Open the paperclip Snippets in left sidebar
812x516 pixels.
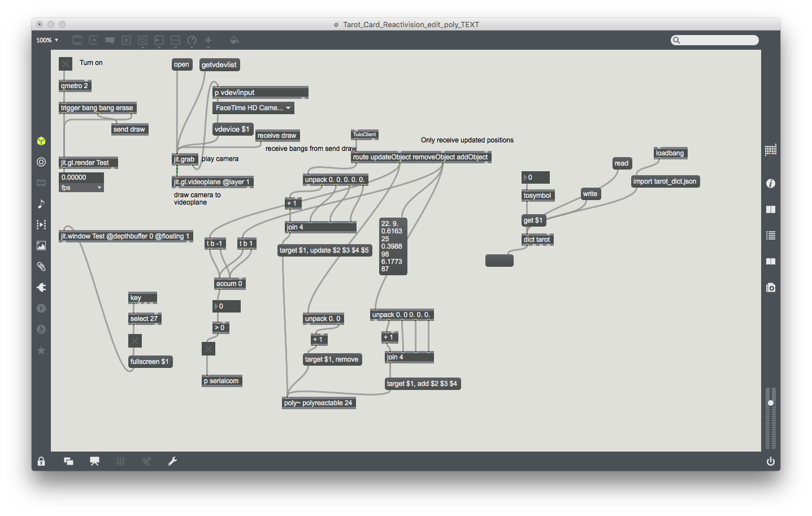(x=41, y=266)
